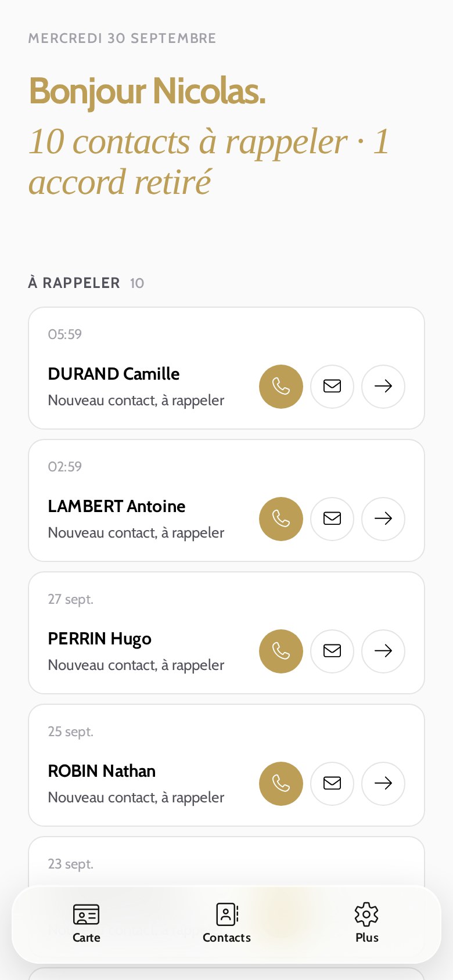Image resolution: width=453 pixels, height=980 pixels.
Task: Email LAMBERT Antoine with the envelope icon
Action: tap(332, 519)
